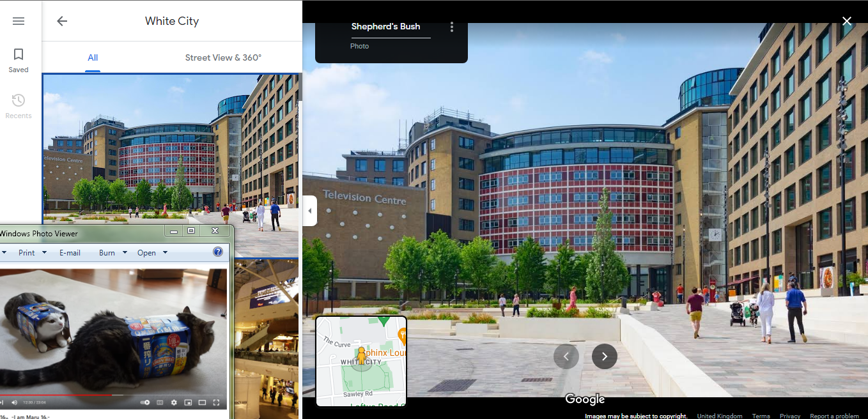
Task: Click the 'Photo' label under Shepherd's Bush
Action: click(x=360, y=46)
